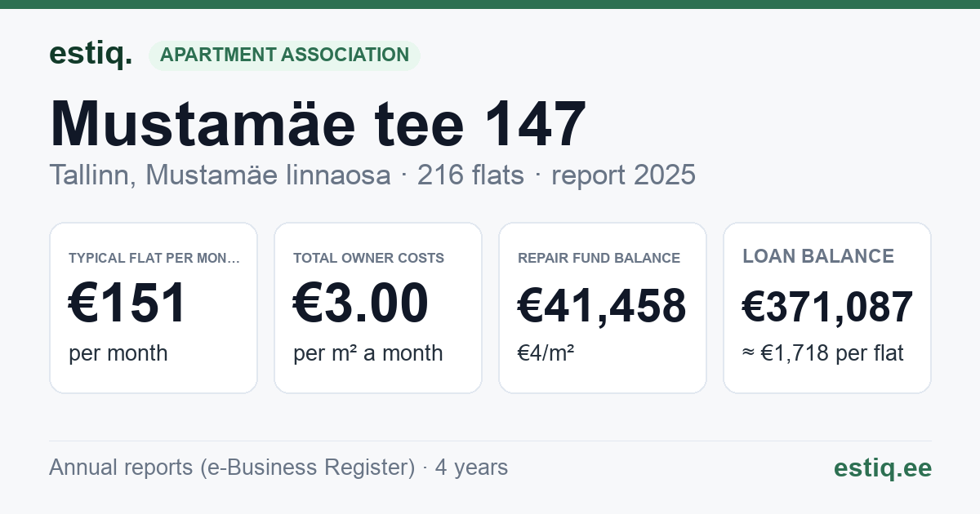Click '≈ €1,718 per flat' text
The height and width of the screenshot is (514, 980).
(823, 353)
